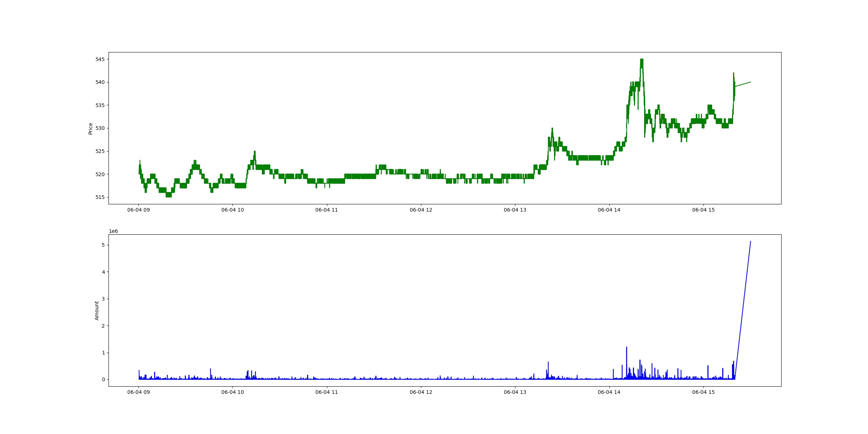
Task: Click the 525 tick on Price axis
Action: coord(100,151)
